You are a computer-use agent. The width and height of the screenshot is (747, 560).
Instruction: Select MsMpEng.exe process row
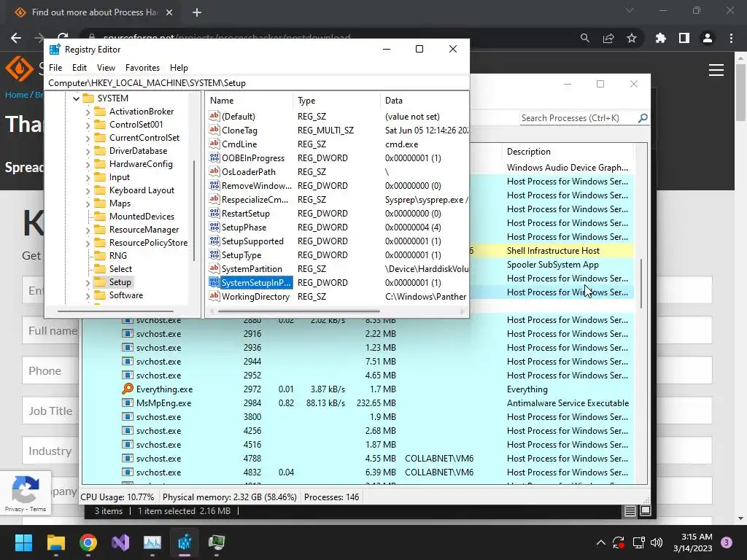click(357, 402)
